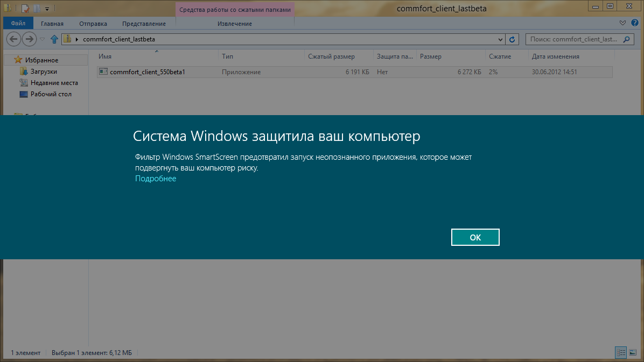Open the address bar history dropdown
Viewport: 644px width, 362px height.
[500, 39]
